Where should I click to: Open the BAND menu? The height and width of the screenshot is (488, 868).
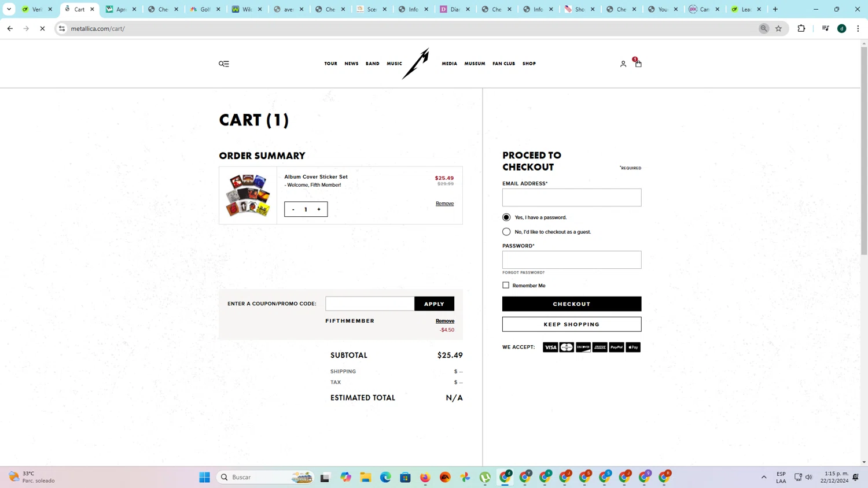[x=373, y=64]
